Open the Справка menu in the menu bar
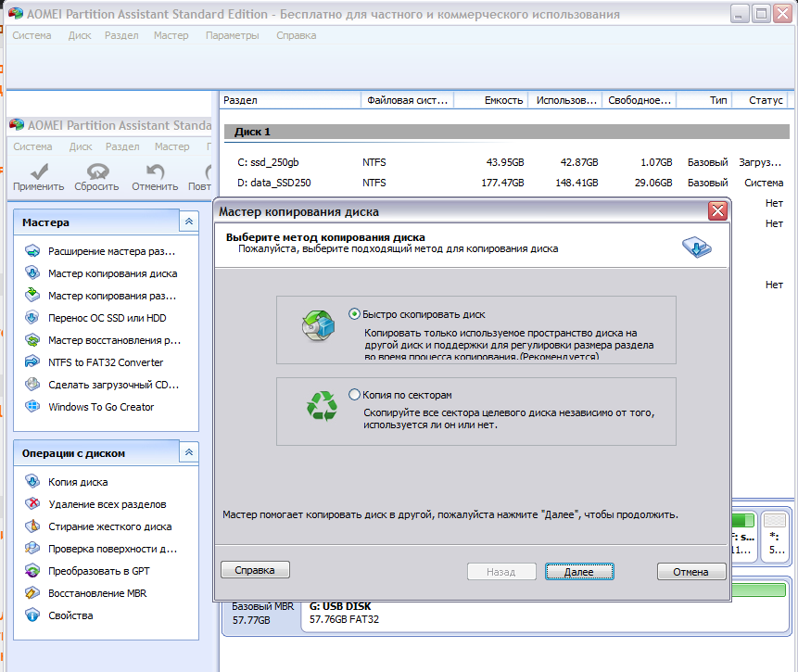The height and width of the screenshot is (672, 798). pos(297,35)
